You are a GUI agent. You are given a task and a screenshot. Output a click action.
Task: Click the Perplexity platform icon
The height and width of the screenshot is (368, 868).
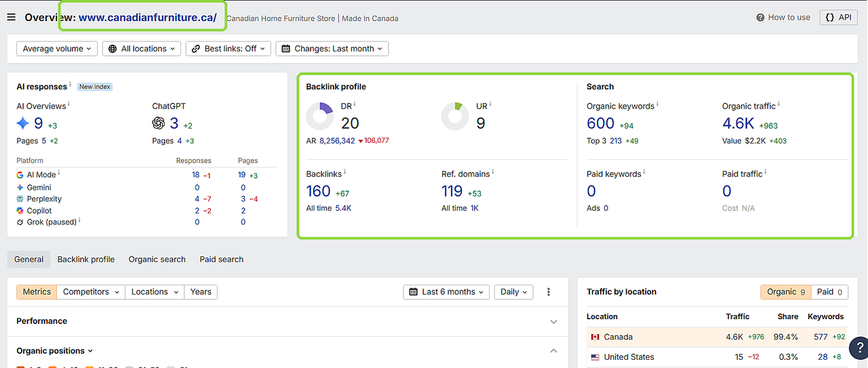pos(20,199)
